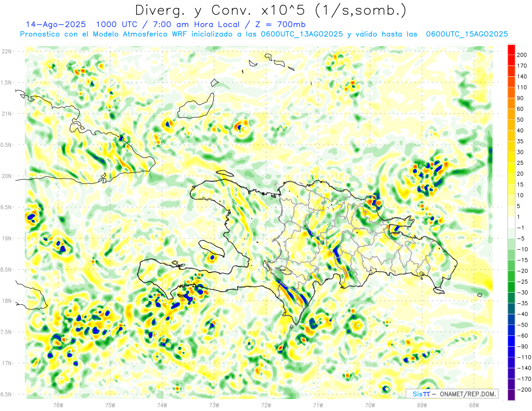Screen dimensions: 532x411
Task: Click the '21N' latitude axis label
Action: click(6, 114)
